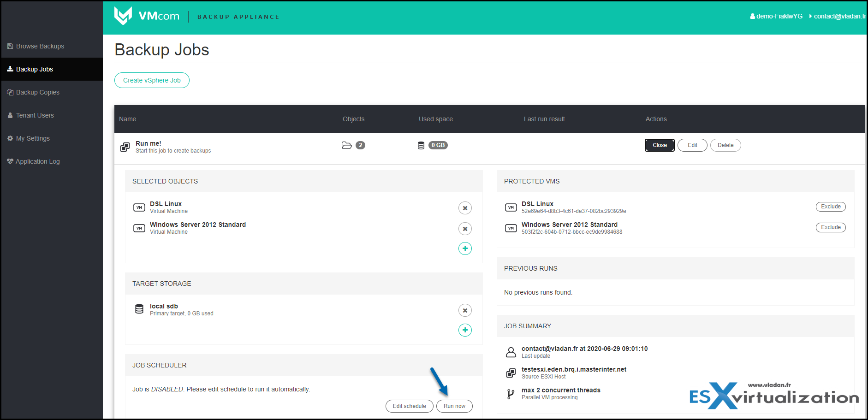Select Backup Jobs sidebar item
The image size is (868, 420).
coord(52,69)
